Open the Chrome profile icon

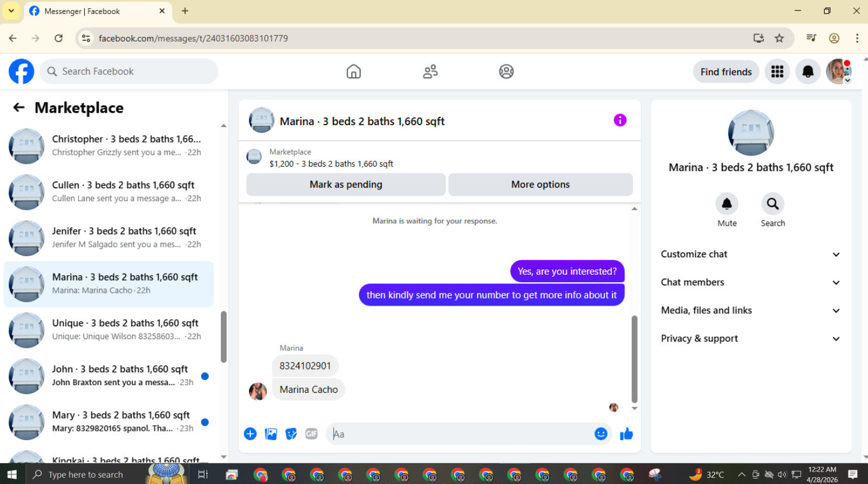click(834, 38)
